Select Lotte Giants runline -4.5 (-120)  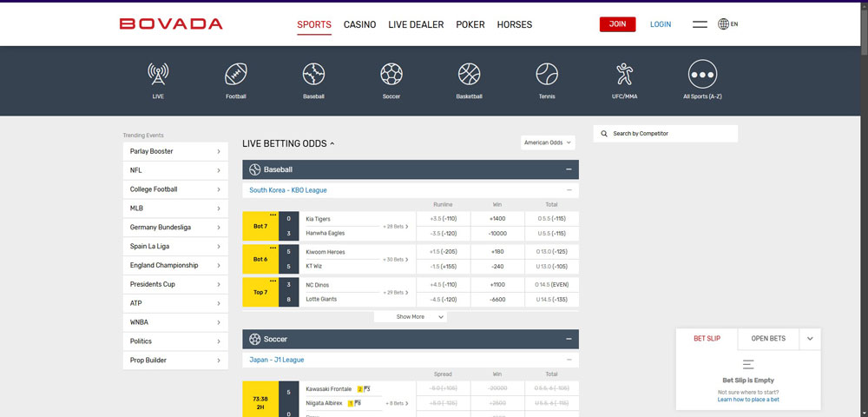[443, 300]
